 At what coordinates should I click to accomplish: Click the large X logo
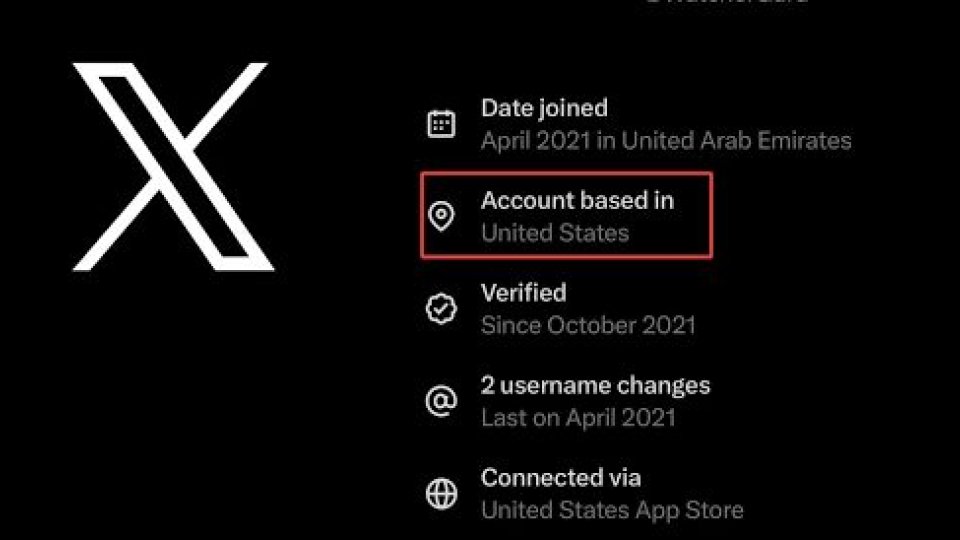(x=172, y=165)
